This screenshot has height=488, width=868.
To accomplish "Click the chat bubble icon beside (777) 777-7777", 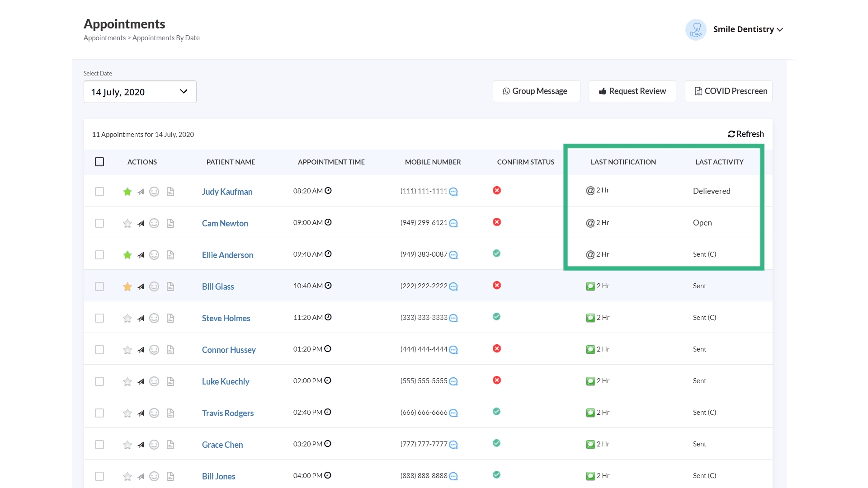I will tap(453, 445).
